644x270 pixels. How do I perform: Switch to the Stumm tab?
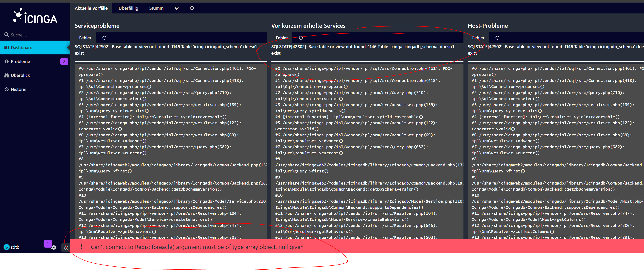coord(156,8)
